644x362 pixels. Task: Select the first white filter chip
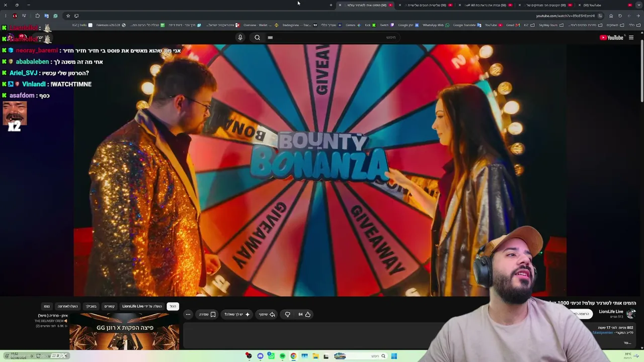(173, 306)
